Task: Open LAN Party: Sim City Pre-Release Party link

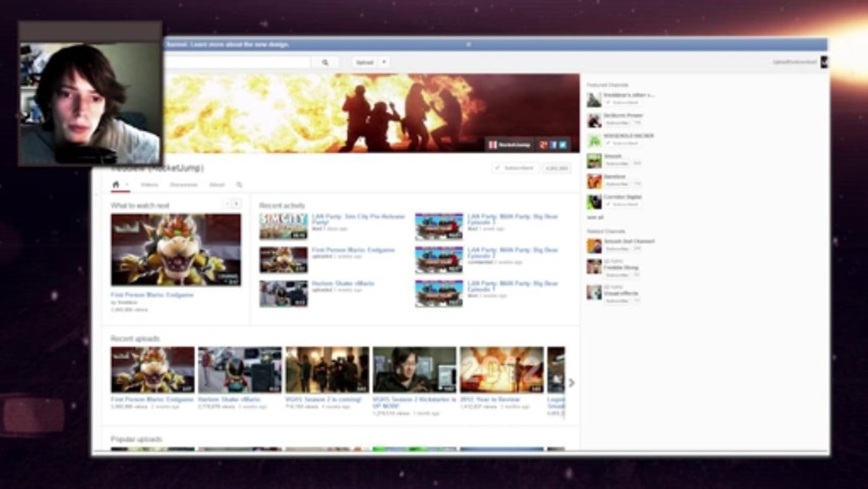Action: click(358, 219)
